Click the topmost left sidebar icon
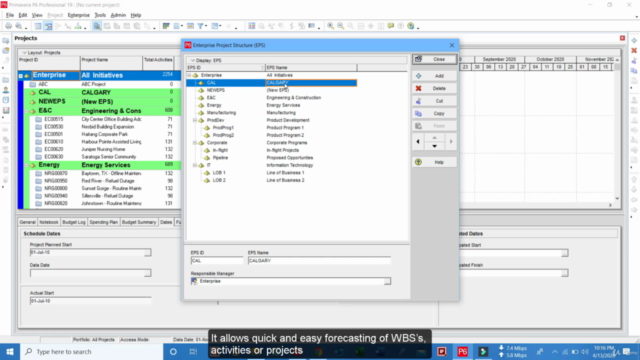640x360 pixels. 6,41
